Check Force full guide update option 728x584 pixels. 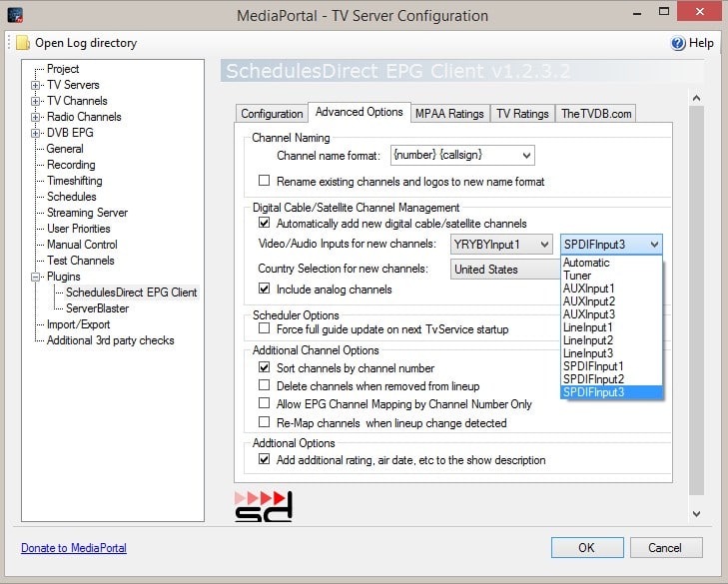(x=265, y=329)
